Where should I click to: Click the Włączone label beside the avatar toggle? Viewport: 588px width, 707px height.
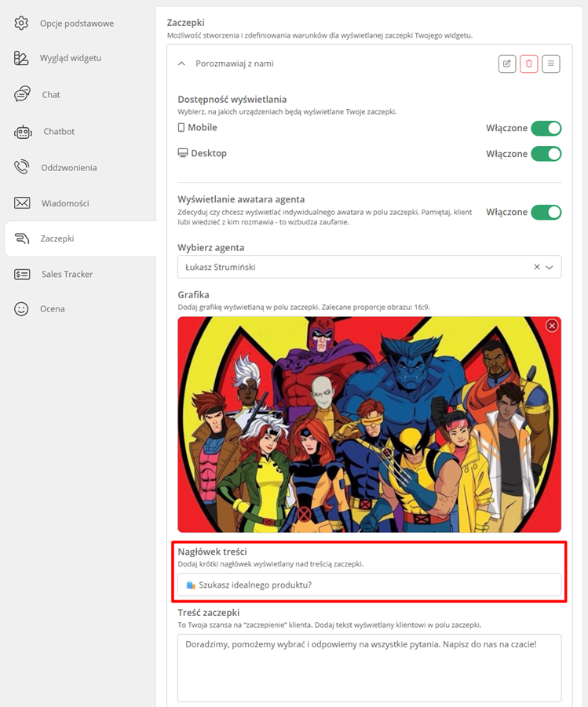(x=507, y=212)
